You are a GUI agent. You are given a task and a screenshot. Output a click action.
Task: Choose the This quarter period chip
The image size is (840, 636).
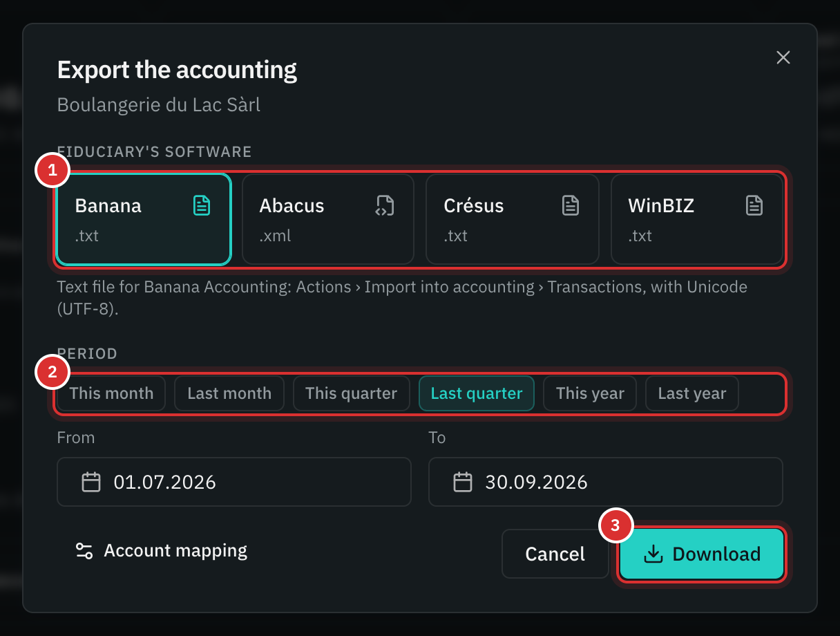coord(351,393)
